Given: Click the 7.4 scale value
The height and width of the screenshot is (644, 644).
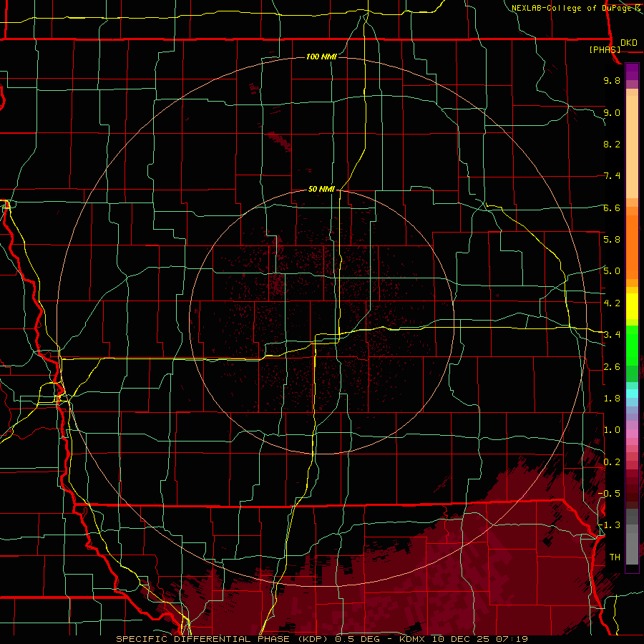Looking at the screenshot, I should (x=612, y=176).
